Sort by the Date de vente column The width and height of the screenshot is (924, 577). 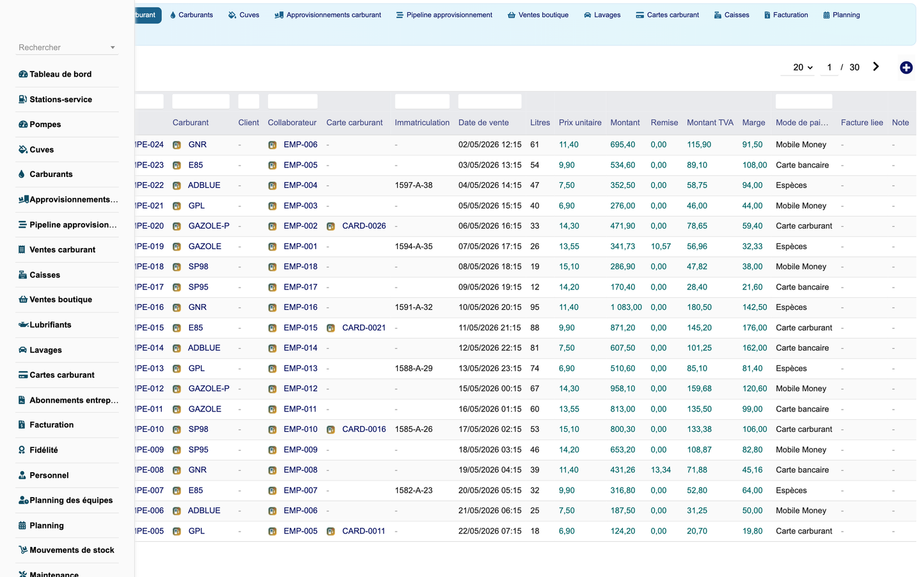tap(483, 123)
